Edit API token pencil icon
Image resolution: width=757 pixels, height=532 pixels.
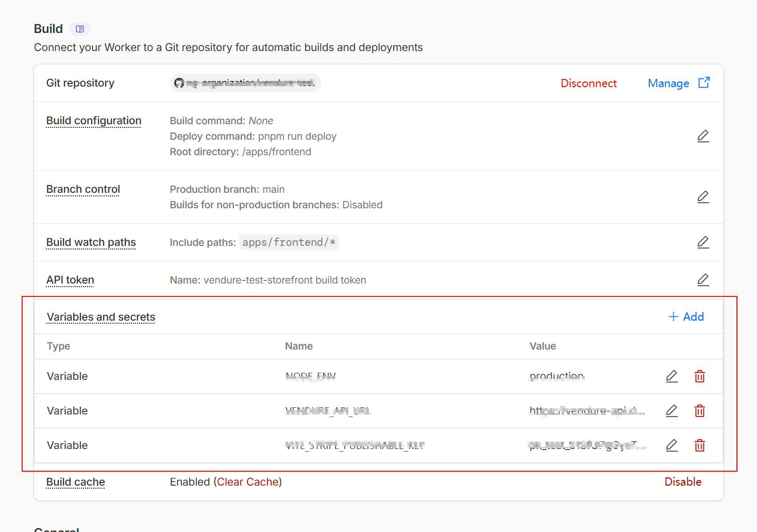pyautogui.click(x=703, y=280)
